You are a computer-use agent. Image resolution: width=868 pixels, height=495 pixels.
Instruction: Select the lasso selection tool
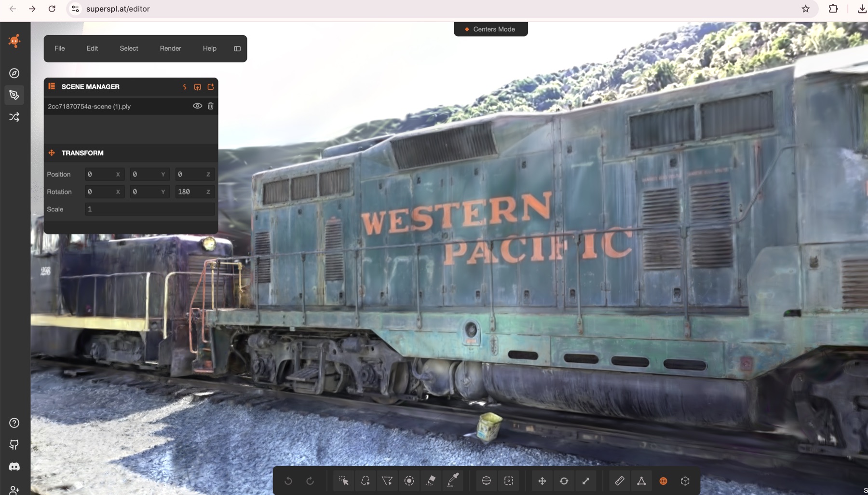pos(366,481)
